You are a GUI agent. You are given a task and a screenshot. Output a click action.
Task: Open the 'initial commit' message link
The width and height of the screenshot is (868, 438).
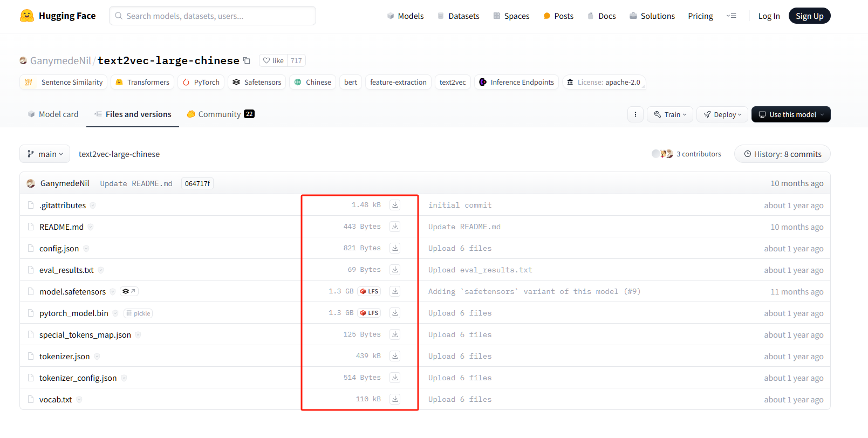click(460, 205)
